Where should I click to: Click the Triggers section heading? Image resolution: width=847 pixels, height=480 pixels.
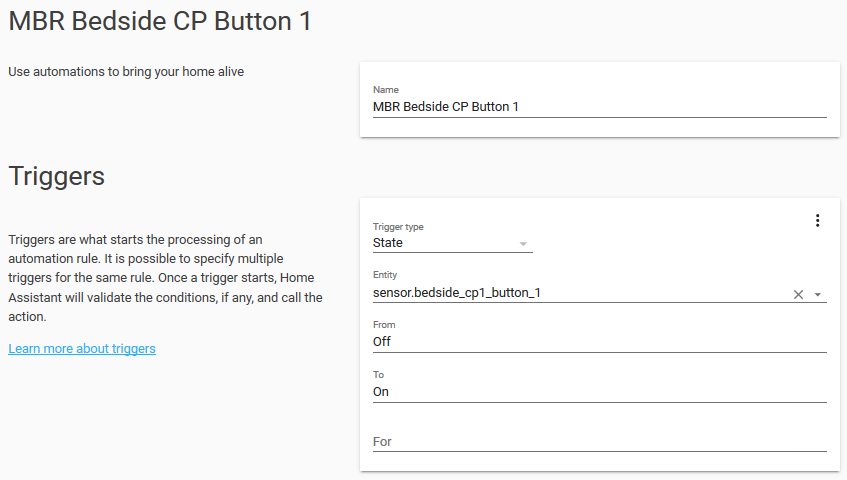point(57,175)
